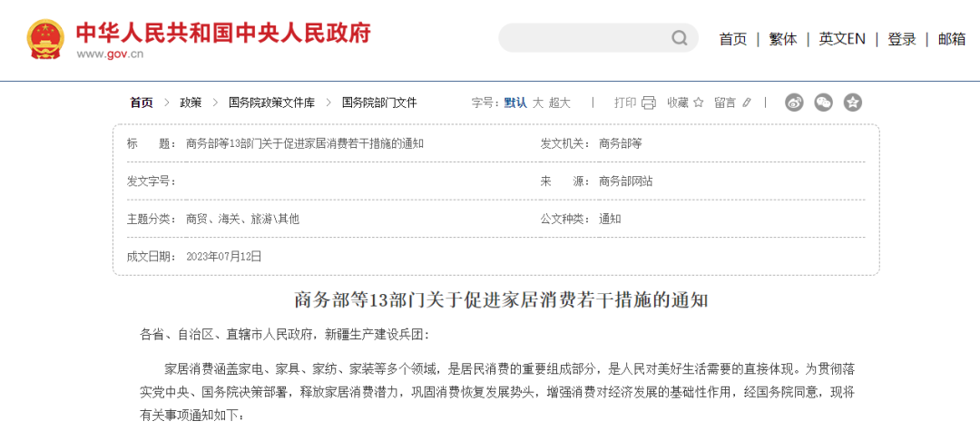Click the 收藏 favorite label
The width and height of the screenshot is (980, 431).
(x=678, y=103)
